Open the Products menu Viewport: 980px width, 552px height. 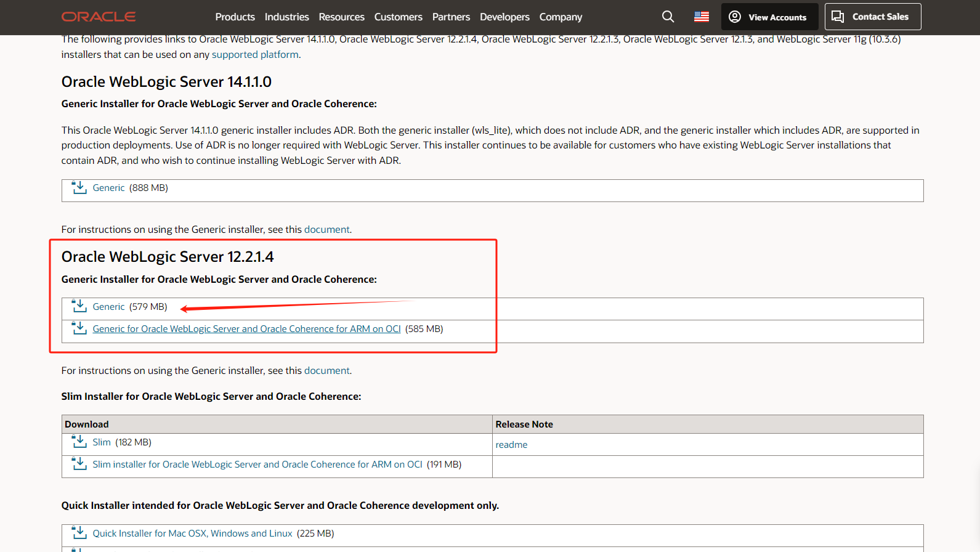(235, 17)
